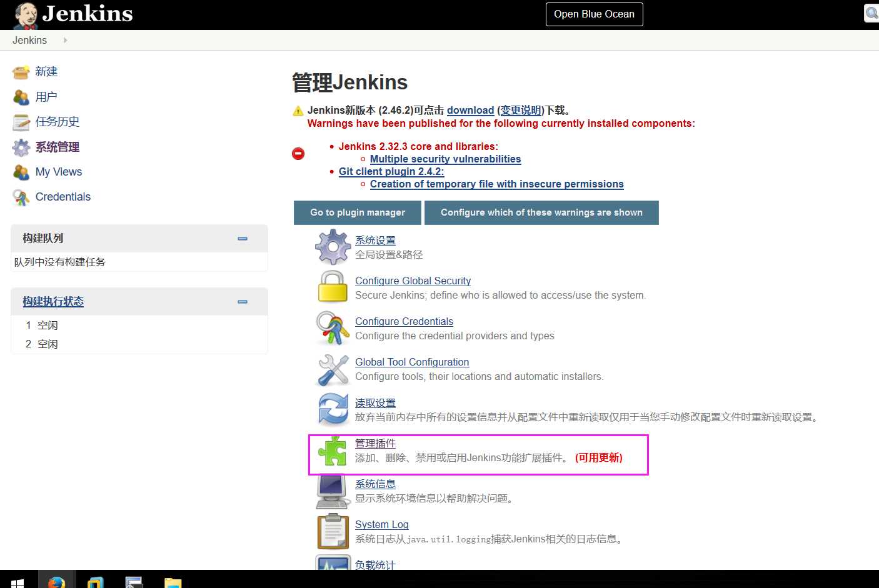Open Windows Start menu button
This screenshot has height=588, width=879.
click(18, 583)
